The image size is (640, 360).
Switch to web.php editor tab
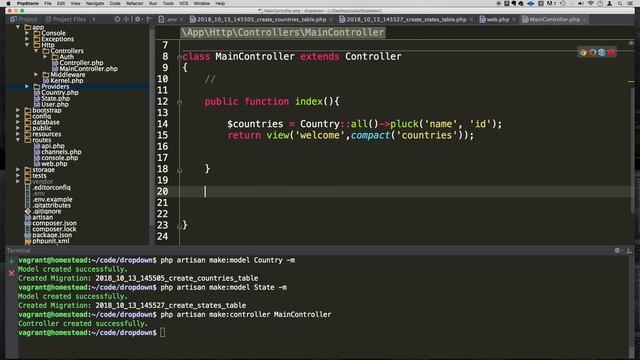(494, 19)
